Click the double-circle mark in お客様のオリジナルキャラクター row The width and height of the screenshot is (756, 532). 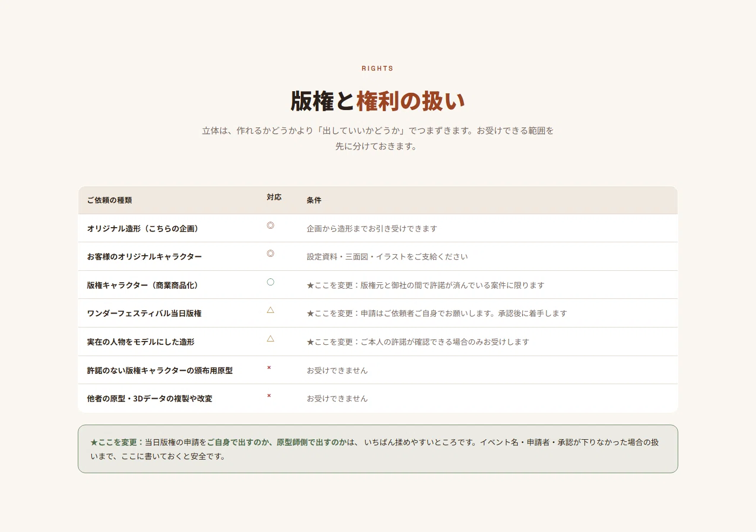271,254
